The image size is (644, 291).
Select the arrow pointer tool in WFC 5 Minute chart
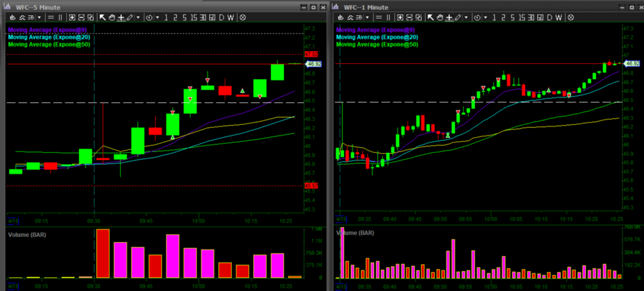[102, 18]
